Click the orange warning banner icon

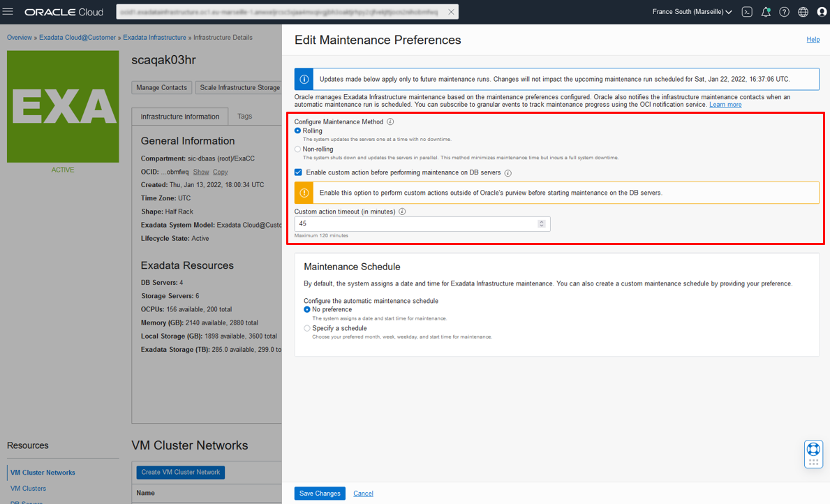coord(304,193)
